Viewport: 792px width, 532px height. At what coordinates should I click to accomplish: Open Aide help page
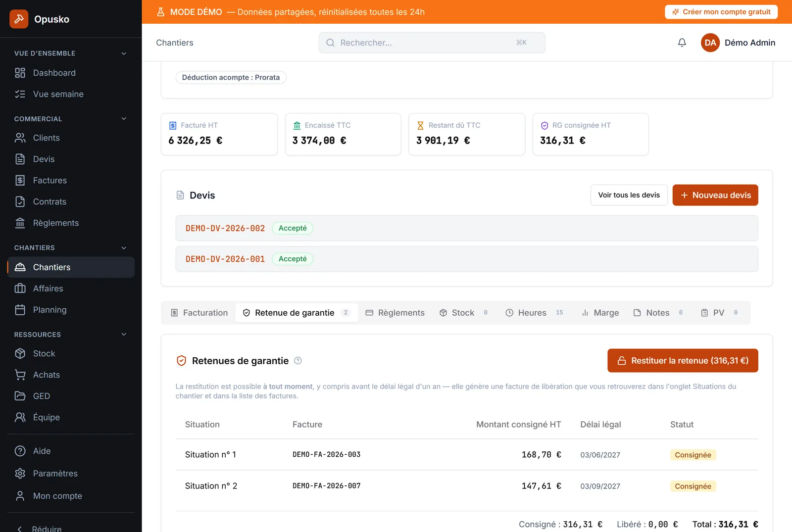[71, 451]
